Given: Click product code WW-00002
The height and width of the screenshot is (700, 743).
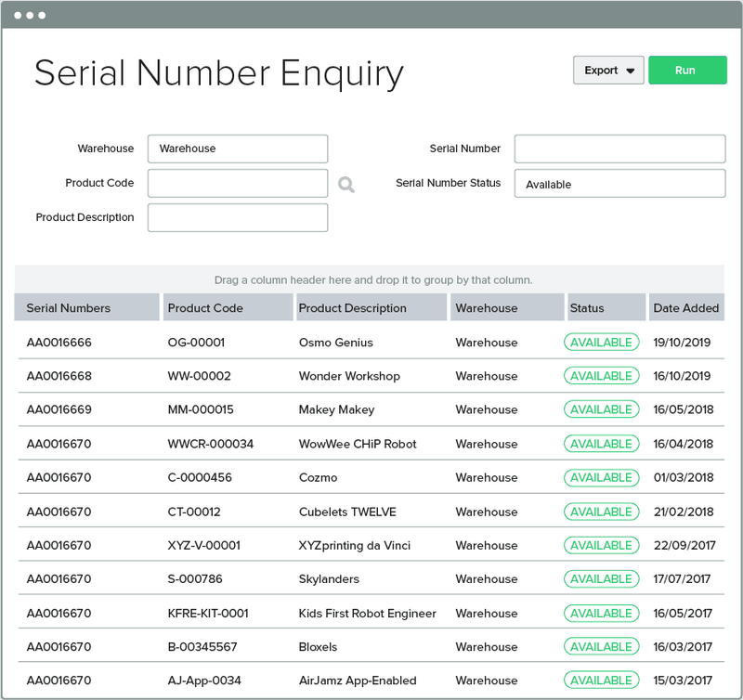Looking at the screenshot, I should coord(199,376).
